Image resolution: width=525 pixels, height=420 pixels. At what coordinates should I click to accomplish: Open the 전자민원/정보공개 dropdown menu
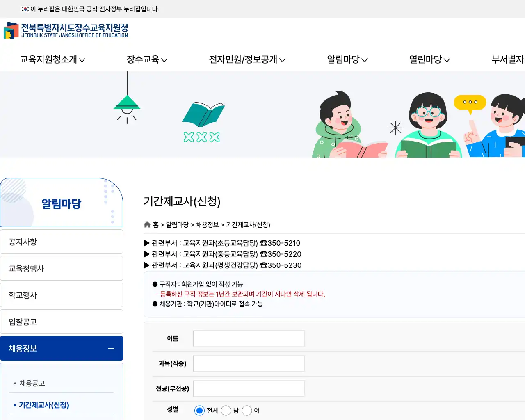[x=247, y=59]
